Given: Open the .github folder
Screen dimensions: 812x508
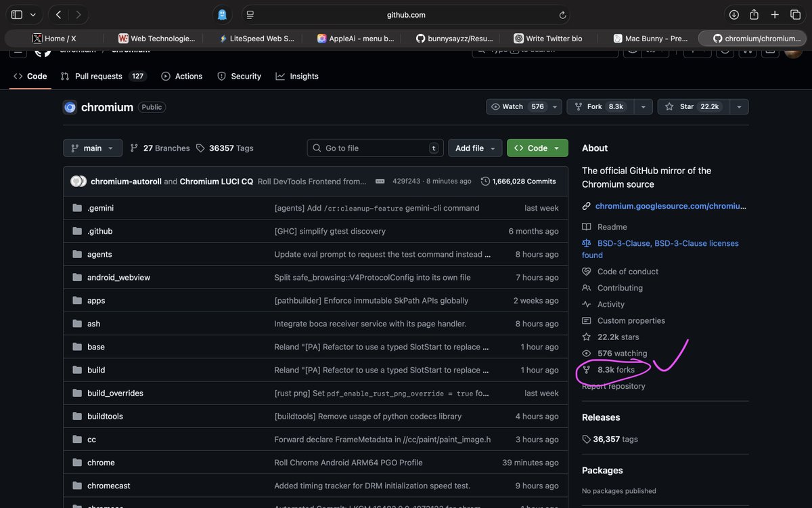Looking at the screenshot, I should click(x=99, y=231).
